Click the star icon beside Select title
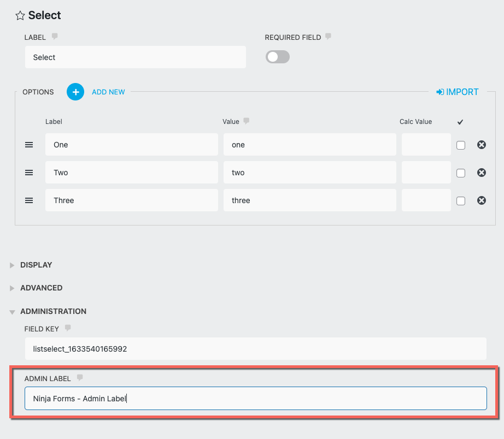This screenshot has height=439, width=504. click(20, 16)
